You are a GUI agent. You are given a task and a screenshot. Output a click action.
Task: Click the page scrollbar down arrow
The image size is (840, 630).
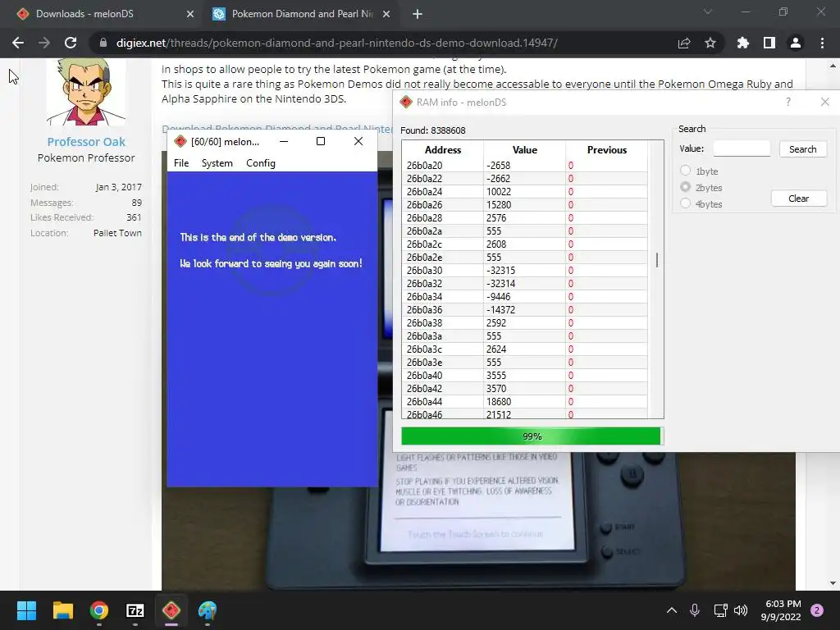pyautogui.click(x=833, y=583)
